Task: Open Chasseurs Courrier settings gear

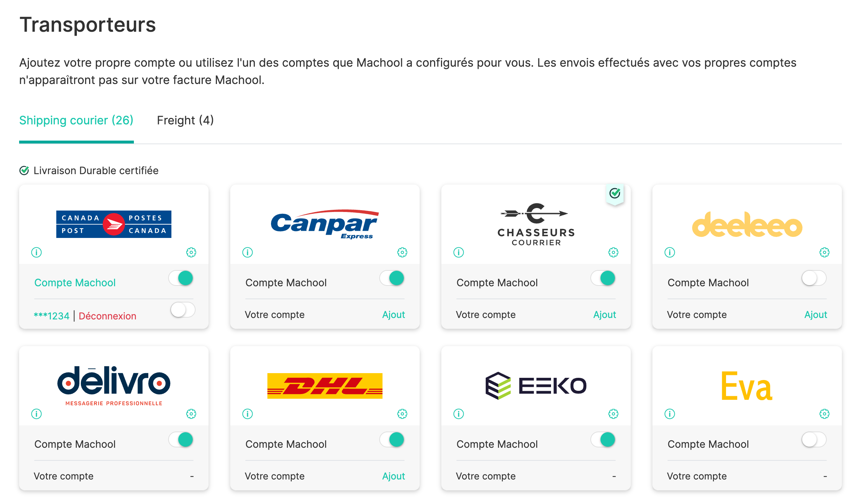Action: 613,252
